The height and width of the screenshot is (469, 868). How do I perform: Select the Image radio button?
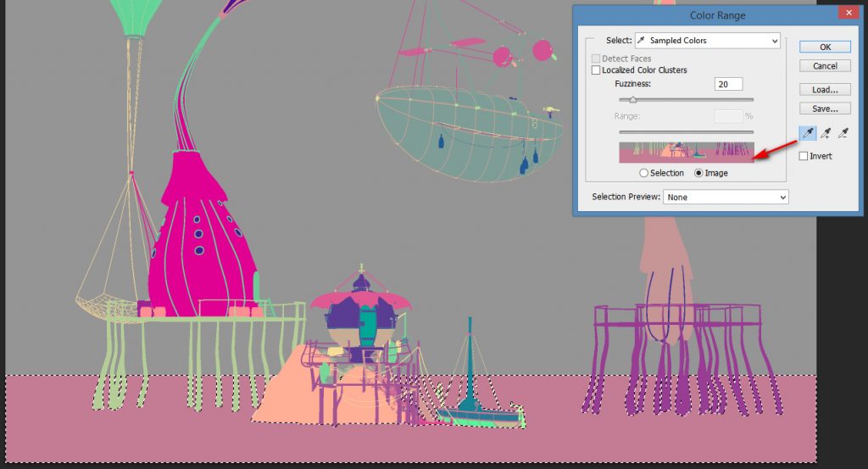[699, 173]
